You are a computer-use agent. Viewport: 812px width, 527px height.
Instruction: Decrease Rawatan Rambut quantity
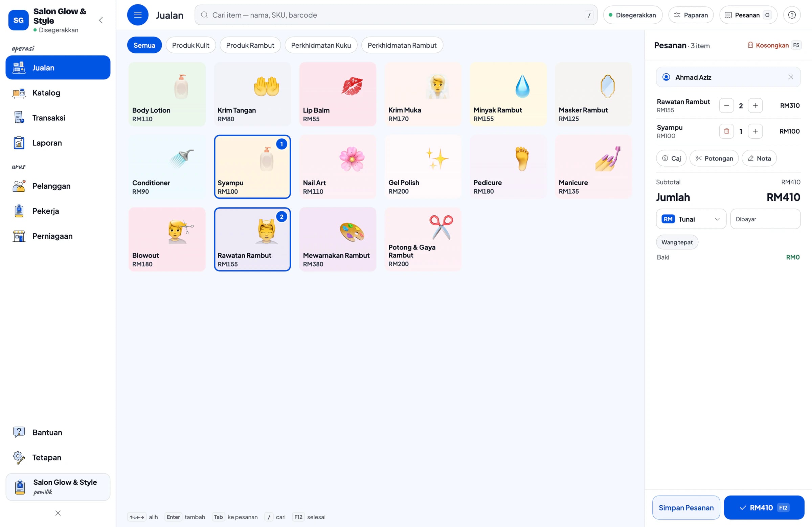(x=726, y=105)
